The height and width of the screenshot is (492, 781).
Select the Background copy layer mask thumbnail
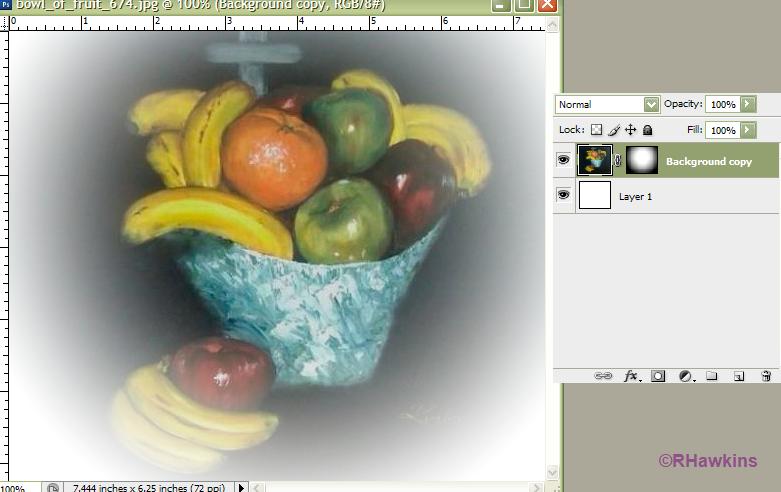tap(642, 160)
